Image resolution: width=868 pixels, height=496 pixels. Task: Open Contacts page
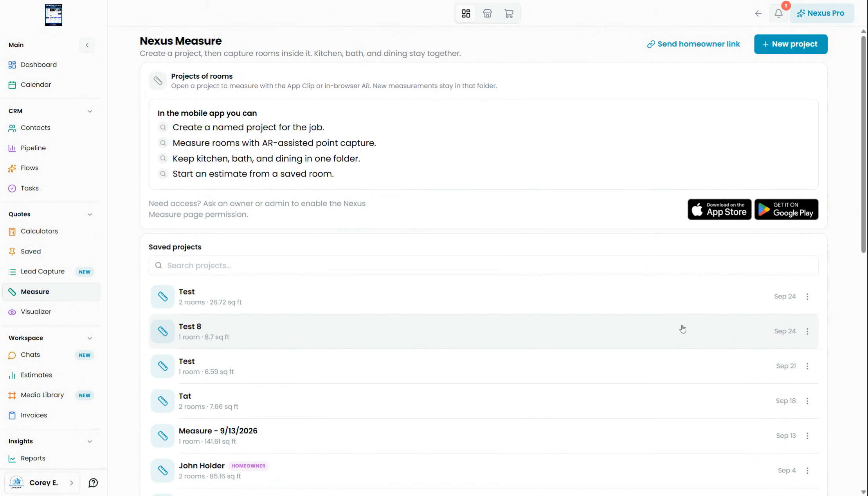click(51, 128)
